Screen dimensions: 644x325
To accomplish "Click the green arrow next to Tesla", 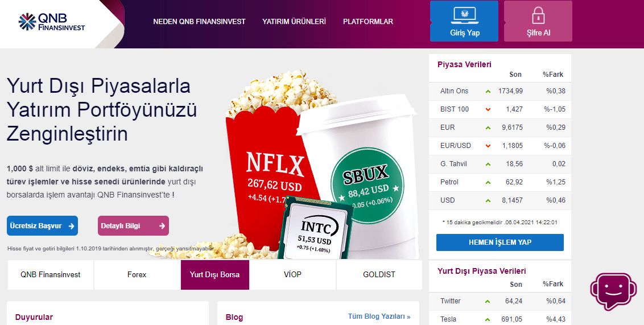I will tap(488, 319).
